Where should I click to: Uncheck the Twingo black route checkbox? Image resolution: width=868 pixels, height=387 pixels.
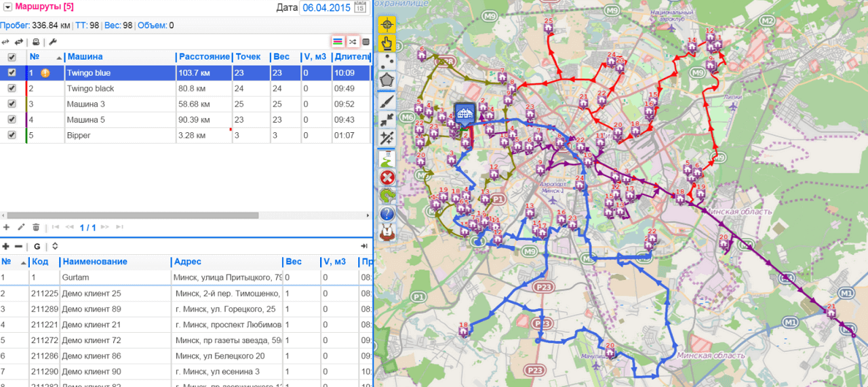point(12,89)
